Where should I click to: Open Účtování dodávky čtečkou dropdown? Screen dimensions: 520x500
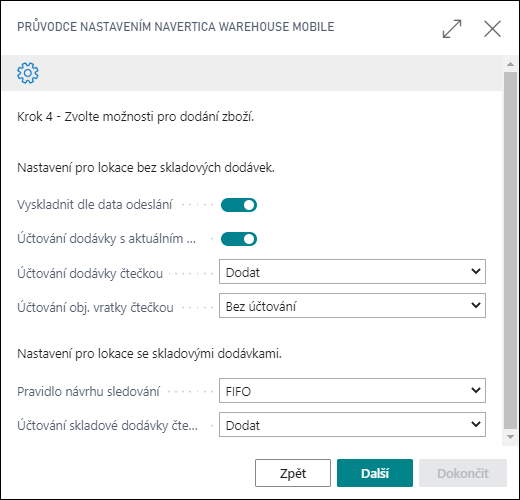(x=352, y=272)
